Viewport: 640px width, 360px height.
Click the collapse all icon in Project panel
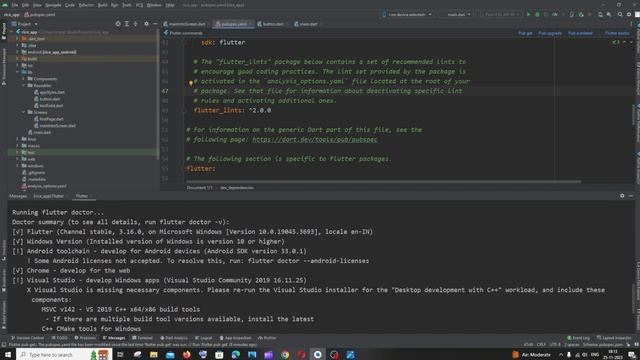pos(136,24)
